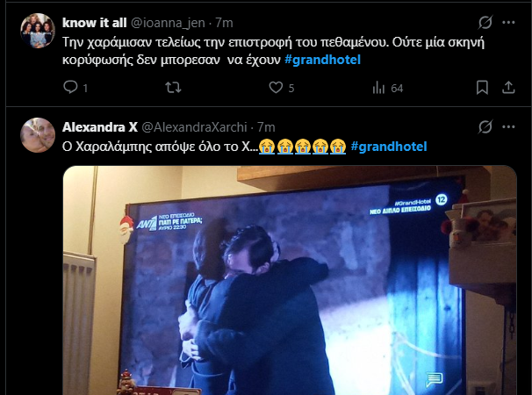Open more options for know it all tweet
Viewport: 532px width, 395px height.
coord(508,23)
